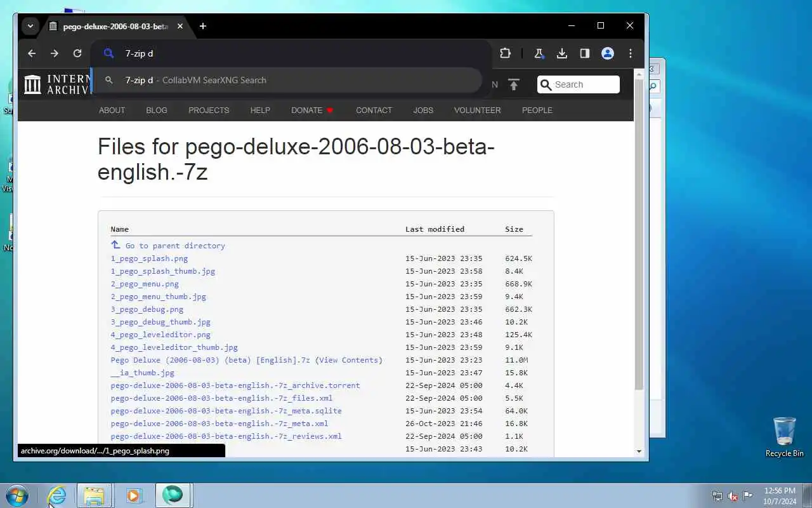Open the 3_pego_debug_thumb.jpg link
The width and height of the screenshot is (812, 508).
160,322
